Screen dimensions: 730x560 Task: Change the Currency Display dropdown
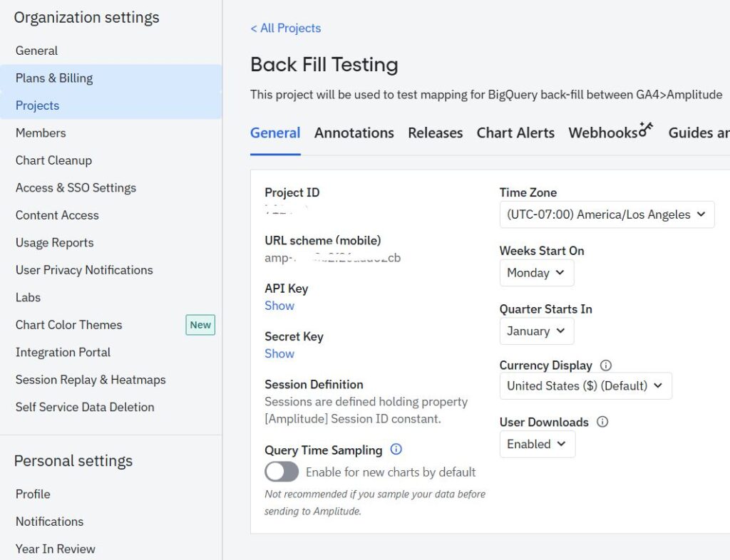point(585,386)
